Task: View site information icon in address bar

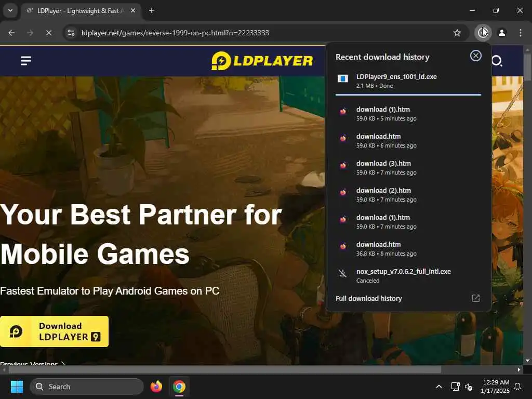Action: [71, 33]
